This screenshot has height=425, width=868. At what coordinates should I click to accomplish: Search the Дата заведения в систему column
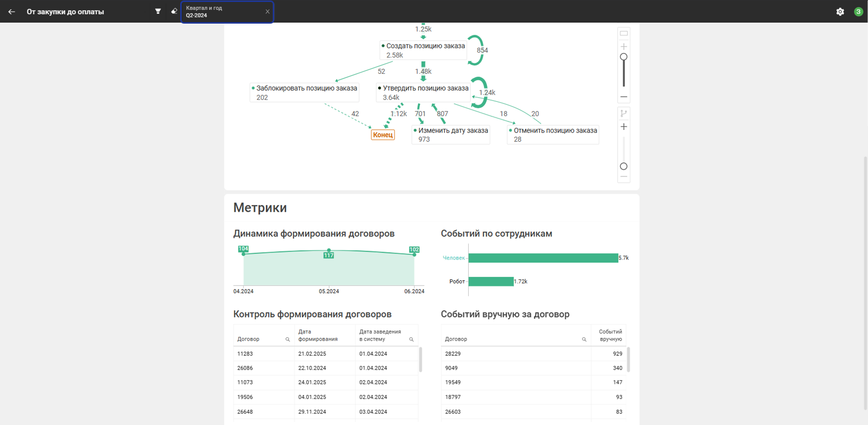pos(411,339)
